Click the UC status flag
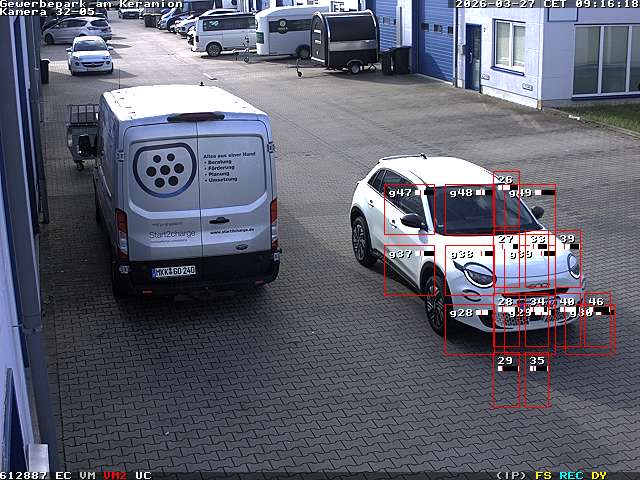Viewport: 640px width, 480px height. (x=143, y=475)
